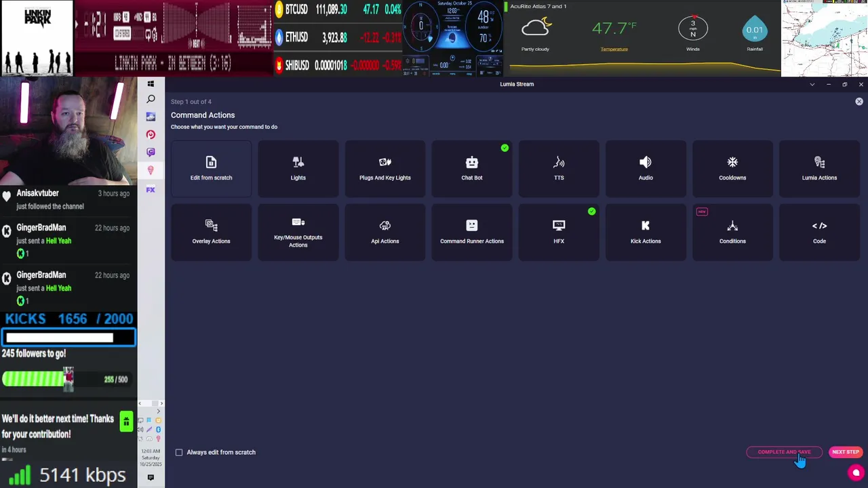
Task: Click the 47.7°F temperature reading
Action: pos(614,28)
